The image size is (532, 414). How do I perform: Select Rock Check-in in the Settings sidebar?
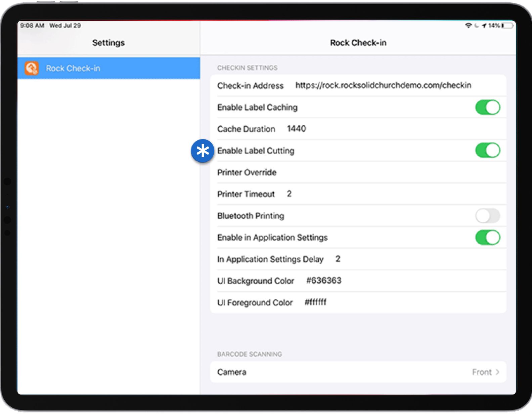108,68
